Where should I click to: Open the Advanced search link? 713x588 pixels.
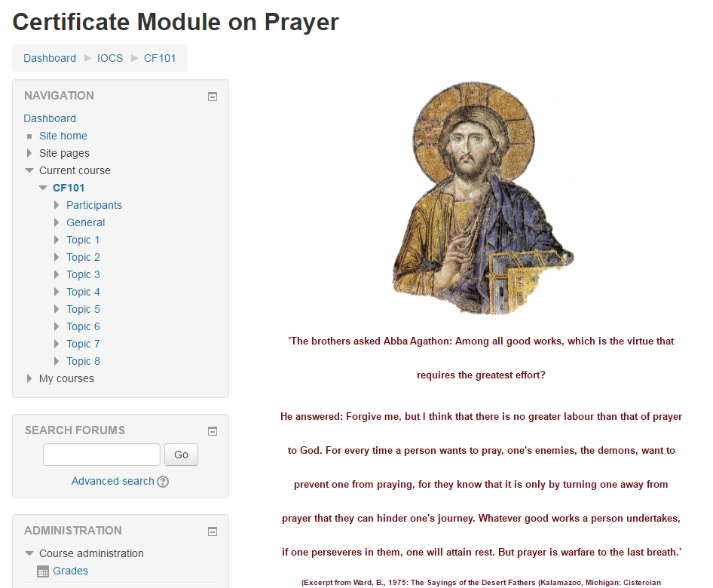click(x=113, y=481)
